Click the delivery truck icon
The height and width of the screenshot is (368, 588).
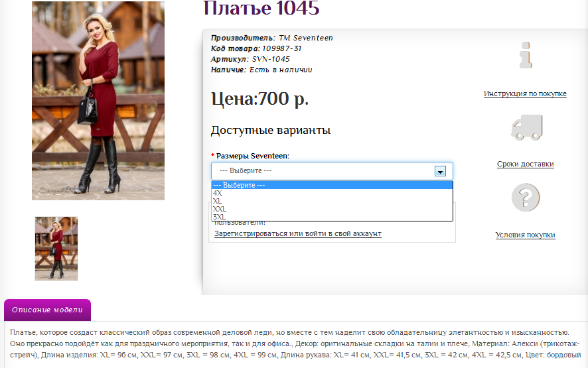click(x=527, y=127)
